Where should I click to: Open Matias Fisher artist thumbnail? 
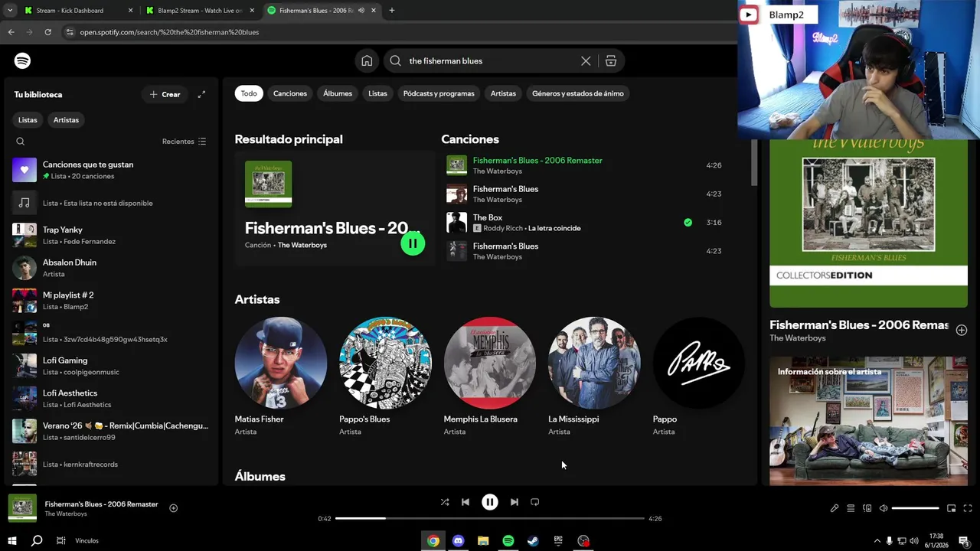tap(280, 363)
